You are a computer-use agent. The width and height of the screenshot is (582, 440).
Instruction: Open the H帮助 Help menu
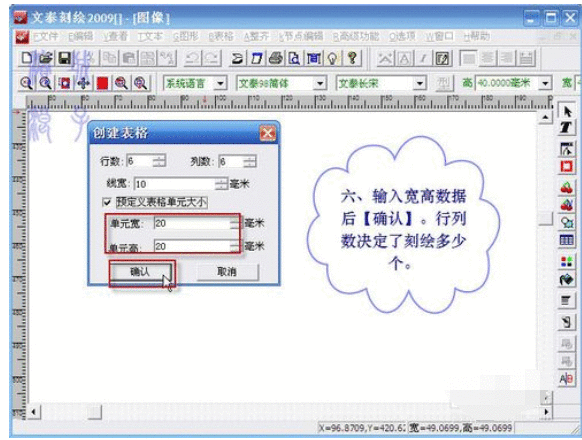477,36
